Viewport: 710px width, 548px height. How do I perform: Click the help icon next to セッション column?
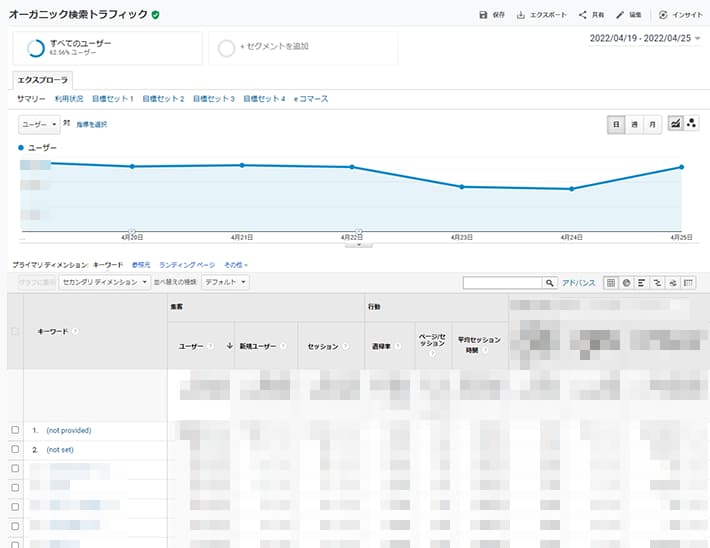coord(345,346)
